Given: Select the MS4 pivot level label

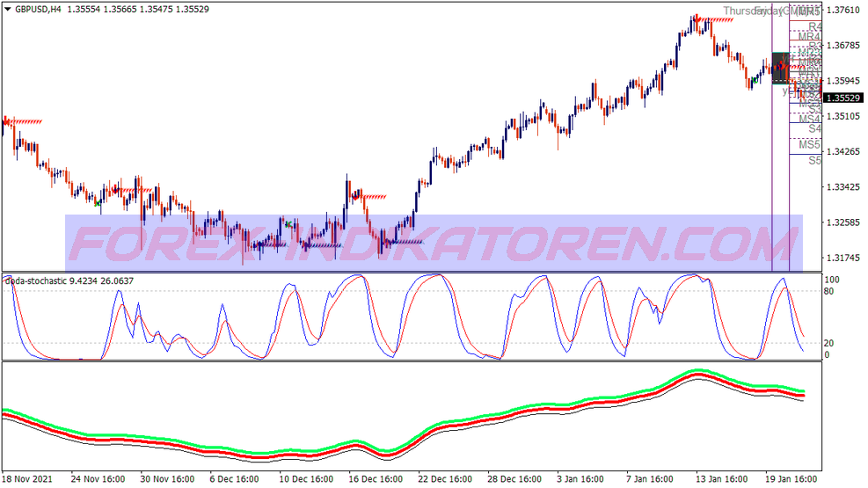Looking at the screenshot, I should click(809, 119).
